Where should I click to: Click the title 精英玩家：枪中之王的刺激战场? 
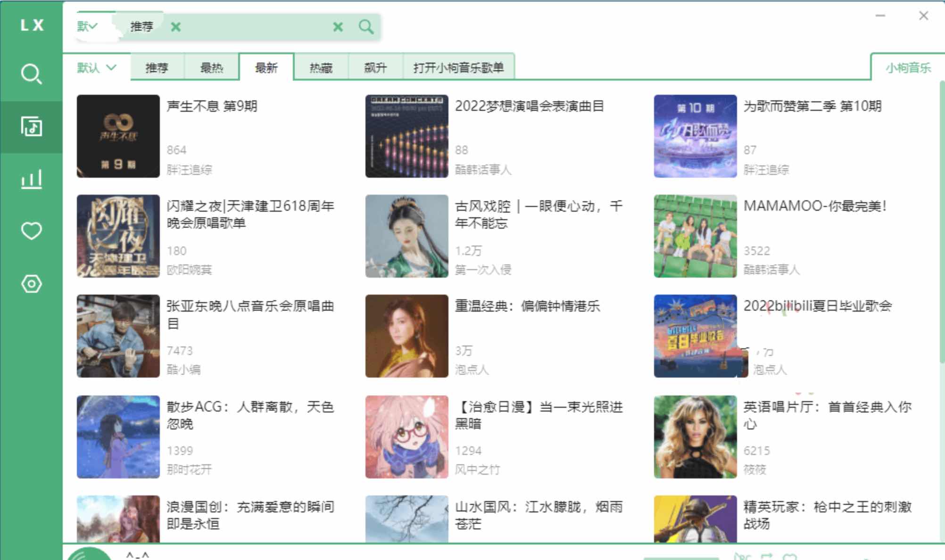(828, 515)
